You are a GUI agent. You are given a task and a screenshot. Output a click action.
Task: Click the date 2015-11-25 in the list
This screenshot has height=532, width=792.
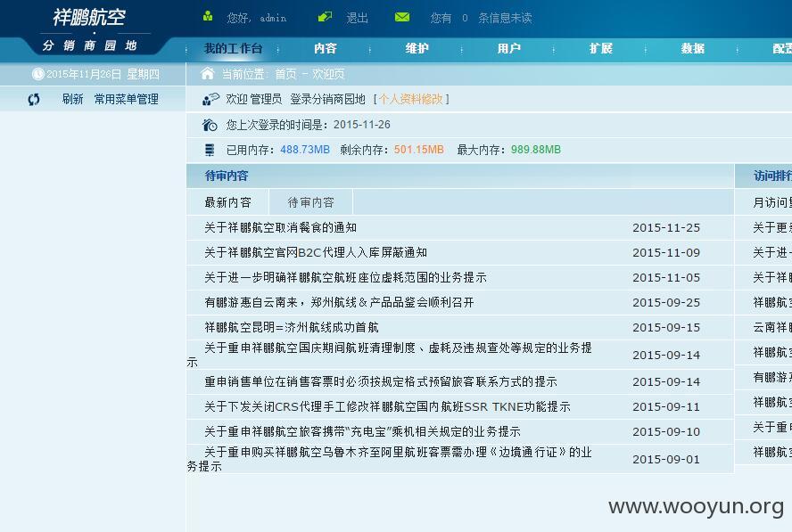point(666,227)
